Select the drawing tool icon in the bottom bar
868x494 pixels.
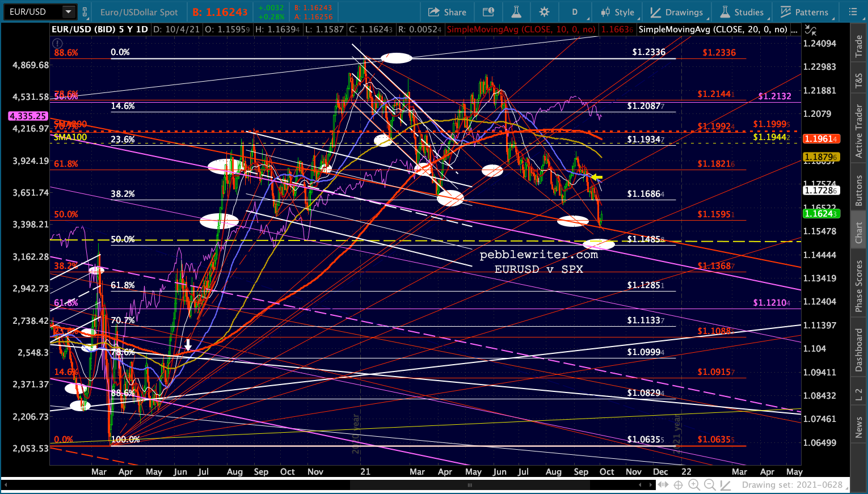[725, 485]
